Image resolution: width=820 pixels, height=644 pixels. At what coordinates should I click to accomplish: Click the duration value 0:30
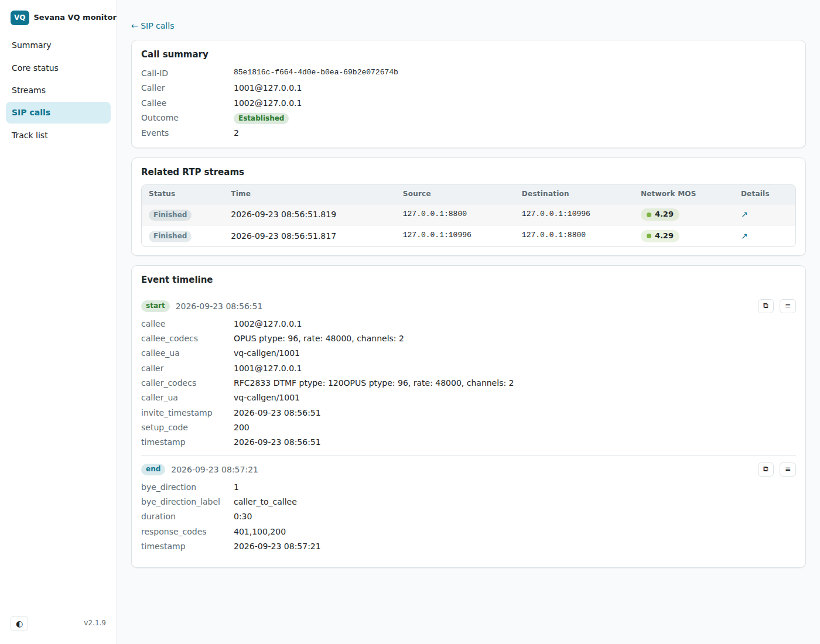(x=243, y=516)
